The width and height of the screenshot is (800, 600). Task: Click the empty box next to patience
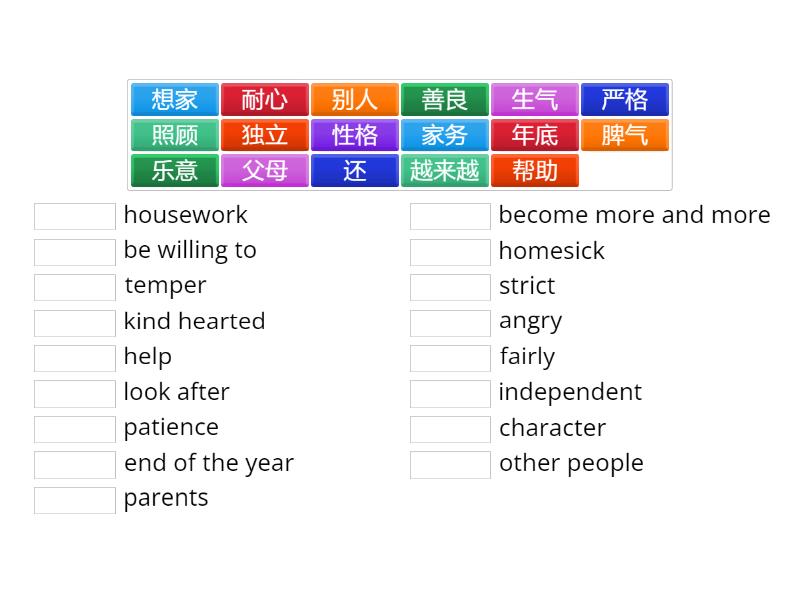[75, 429]
